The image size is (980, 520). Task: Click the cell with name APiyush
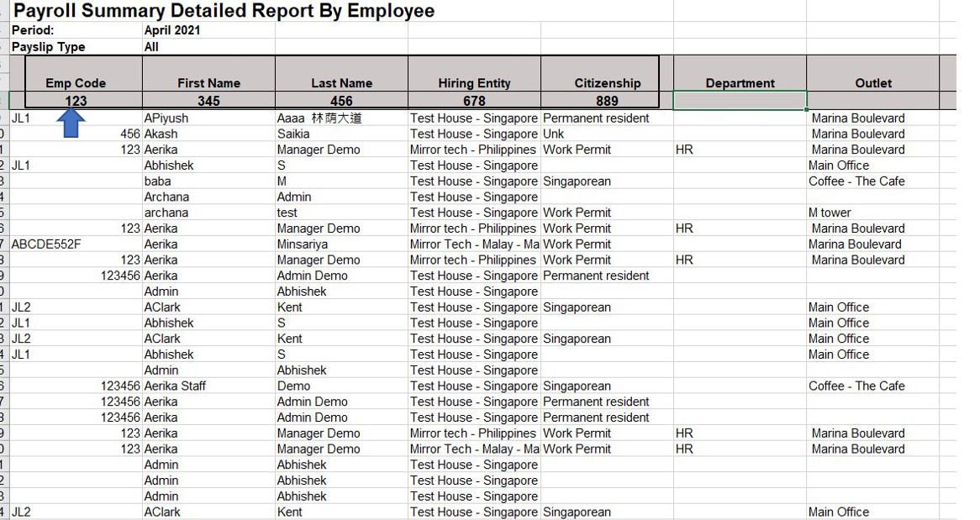click(x=208, y=118)
